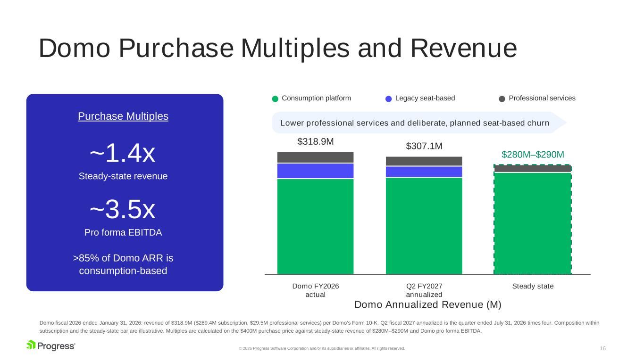The height and width of the screenshot is (361, 644).
Task: Click the "Consumption platform" legend label
Action: [316, 98]
